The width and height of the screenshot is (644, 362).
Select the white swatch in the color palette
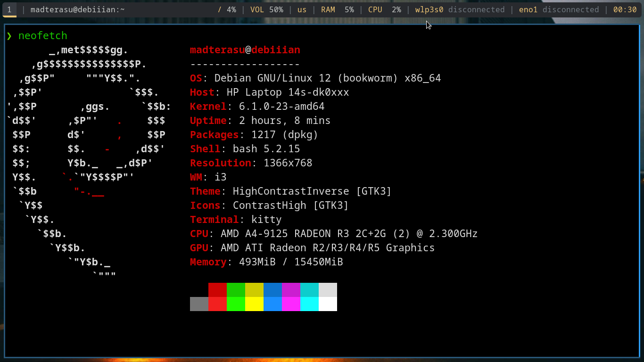coord(328,304)
